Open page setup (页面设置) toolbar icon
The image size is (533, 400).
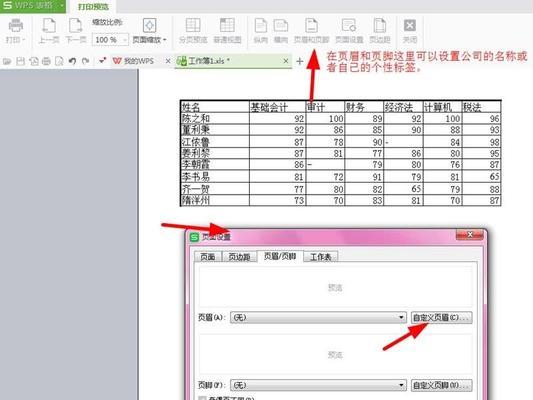tap(349, 26)
